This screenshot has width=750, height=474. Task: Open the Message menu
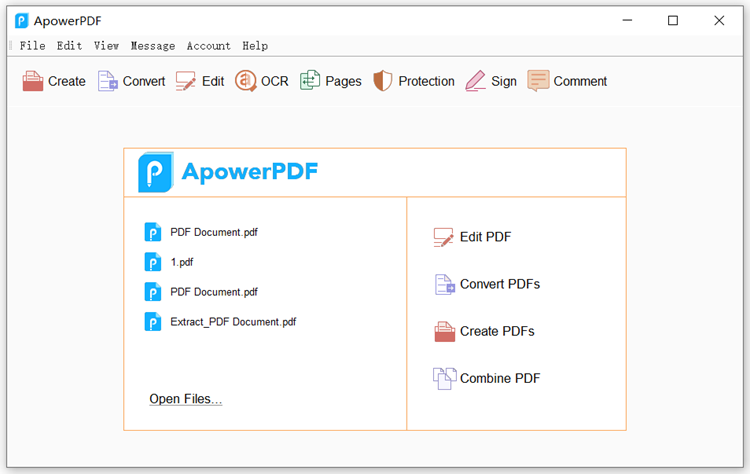(x=153, y=46)
